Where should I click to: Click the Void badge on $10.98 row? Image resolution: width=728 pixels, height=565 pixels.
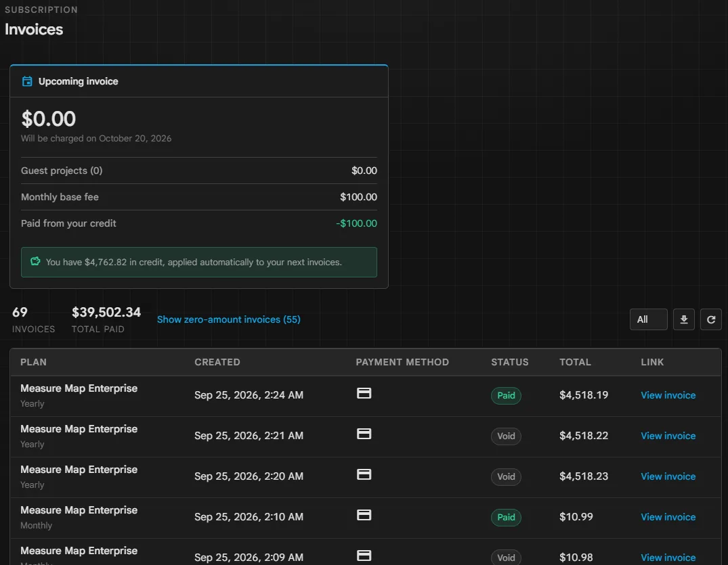coord(506,558)
